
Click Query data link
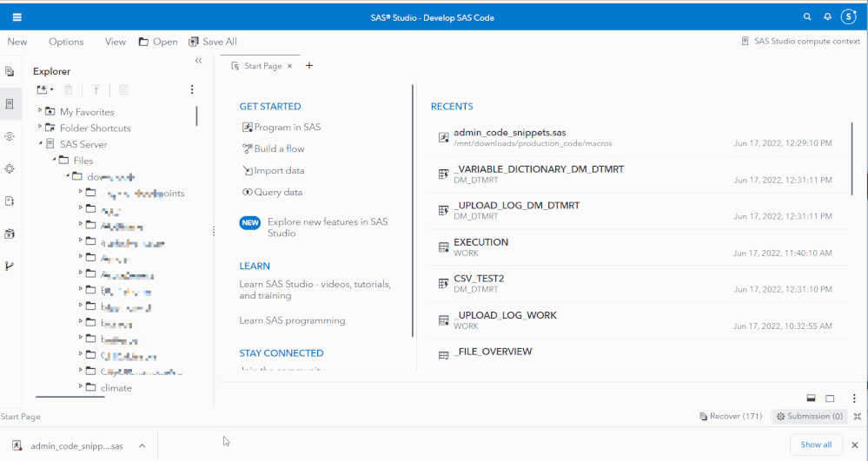coord(272,193)
